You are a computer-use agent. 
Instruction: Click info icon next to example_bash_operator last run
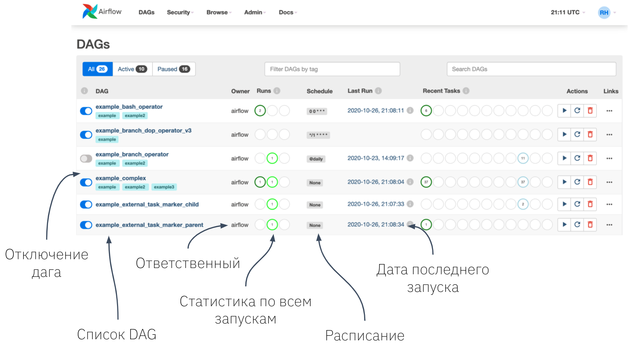(x=410, y=110)
